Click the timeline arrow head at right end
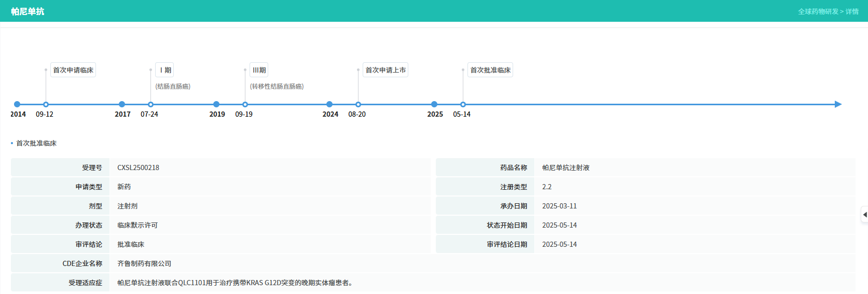 coord(838,104)
